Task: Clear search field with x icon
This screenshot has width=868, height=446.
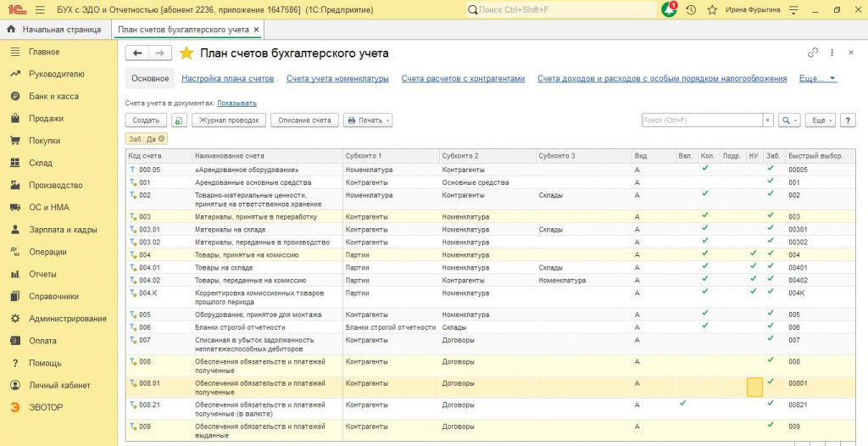Action: click(767, 120)
